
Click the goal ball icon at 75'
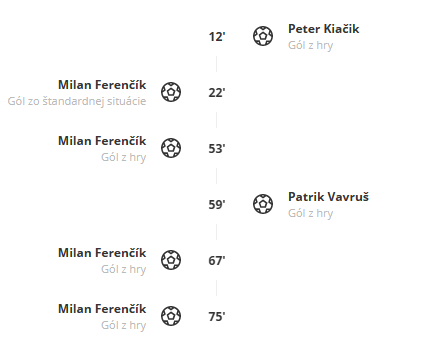[171, 316]
